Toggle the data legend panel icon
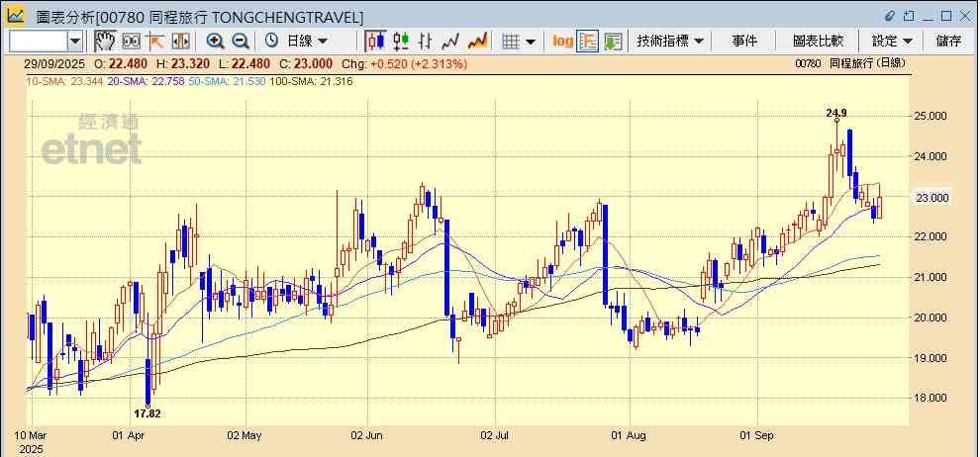The height and width of the screenshot is (457, 980). [587, 42]
